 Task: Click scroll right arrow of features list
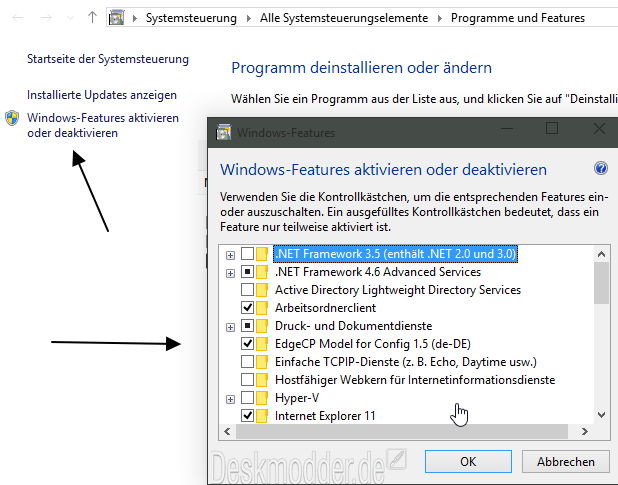(x=584, y=431)
